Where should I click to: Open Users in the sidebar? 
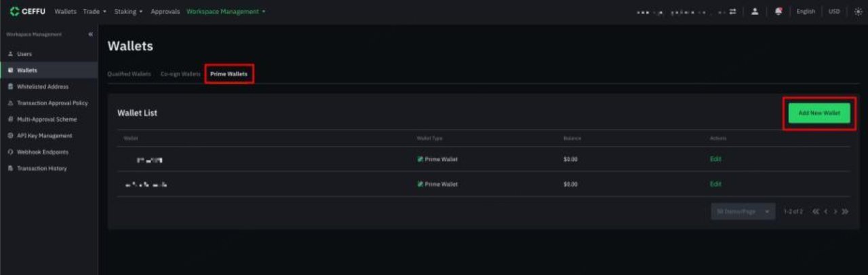click(24, 54)
